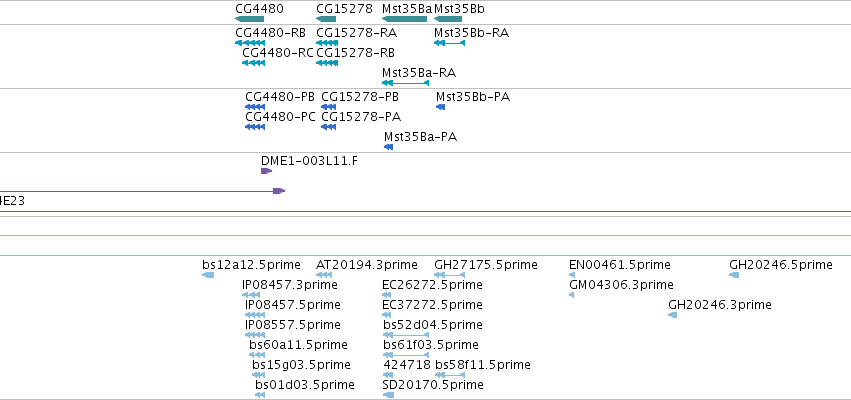Screen dimensions: 851x400
Task: Select the IP08457.3prime EST glyph
Action: click(251, 295)
